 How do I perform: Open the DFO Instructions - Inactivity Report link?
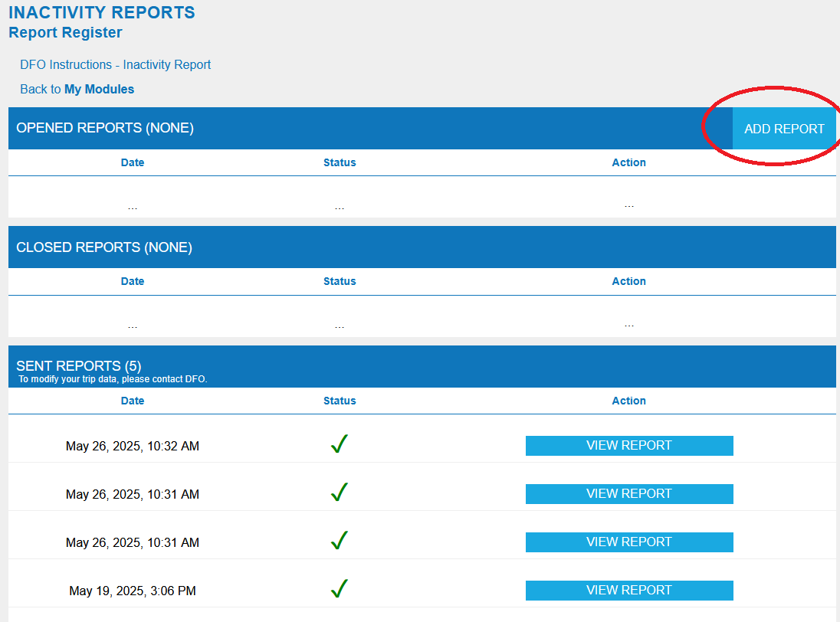115,64
